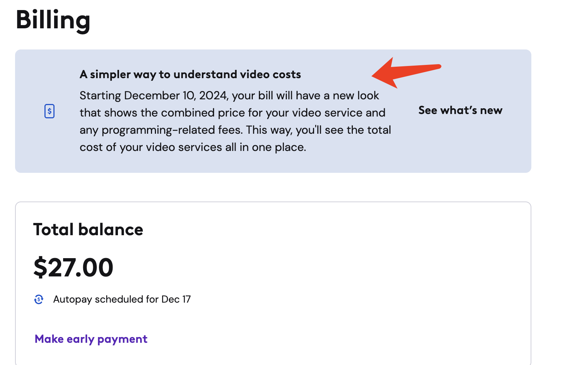Screen dimensions: 588x365
Task: Click the Billing page heading
Action: [x=53, y=20]
